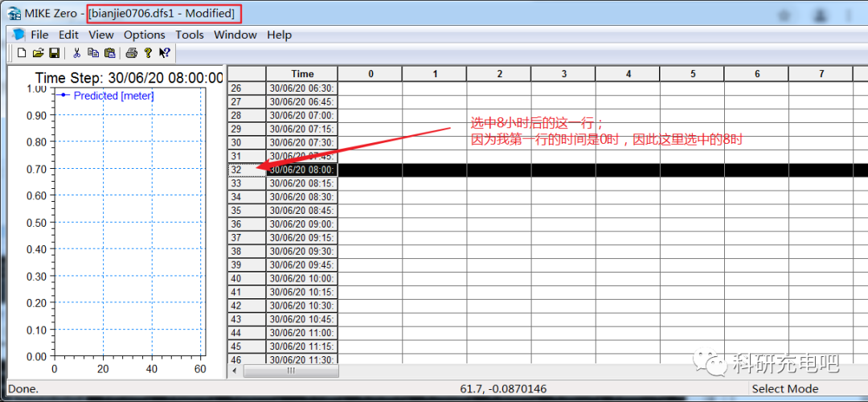868x402 pixels.
Task: Save file with the floppy disk icon
Action: [55, 53]
